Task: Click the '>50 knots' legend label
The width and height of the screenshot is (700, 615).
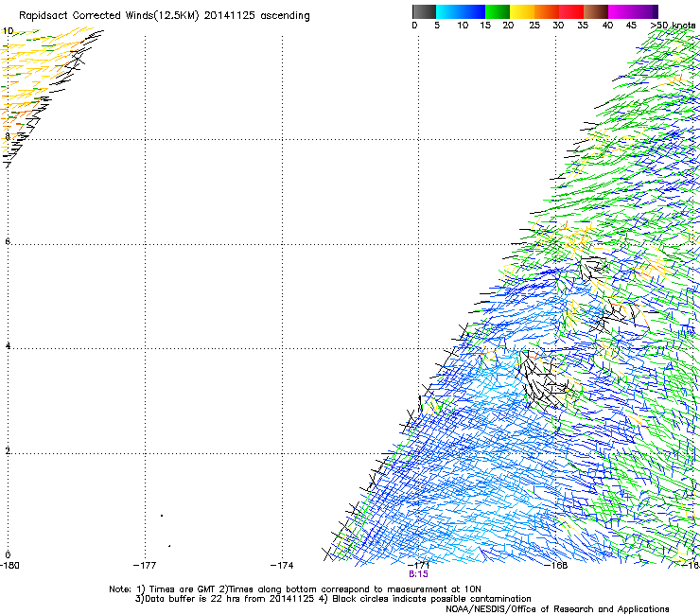Action: tap(674, 26)
